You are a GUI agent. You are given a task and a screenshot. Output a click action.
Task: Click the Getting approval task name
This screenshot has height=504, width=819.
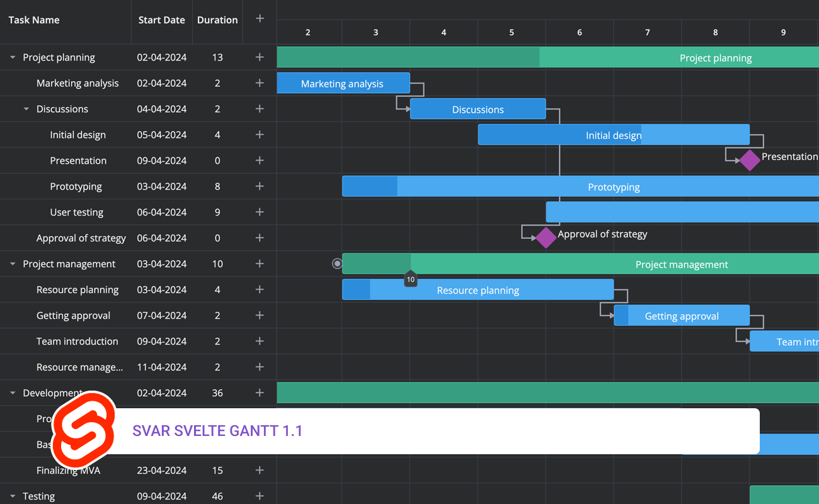click(x=74, y=316)
